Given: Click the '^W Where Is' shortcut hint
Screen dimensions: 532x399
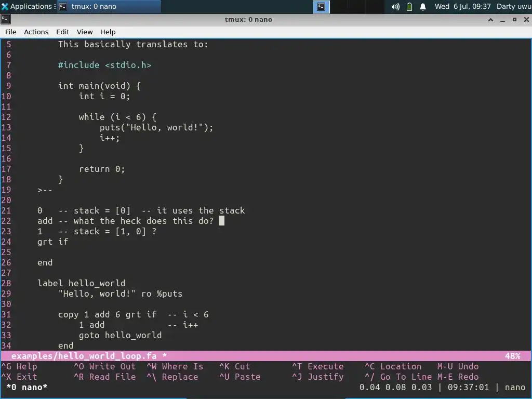Looking at the screenshot, I should [x=175, y=366].
